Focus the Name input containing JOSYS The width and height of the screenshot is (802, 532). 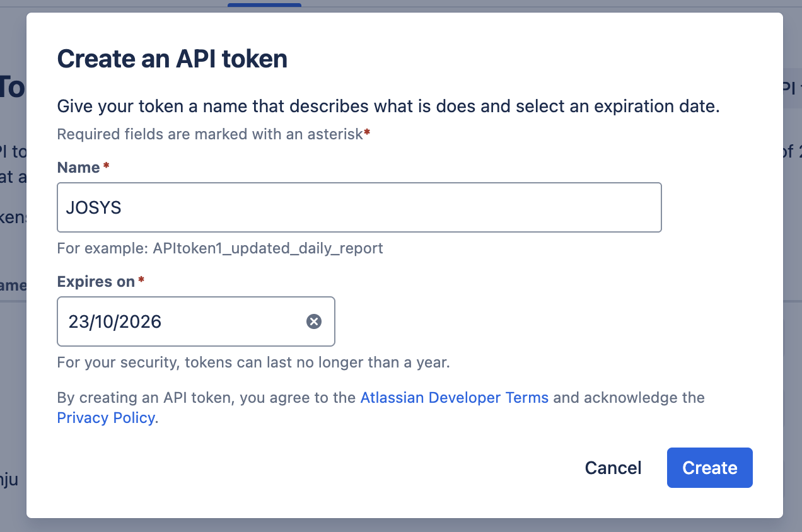coord(359,207)
